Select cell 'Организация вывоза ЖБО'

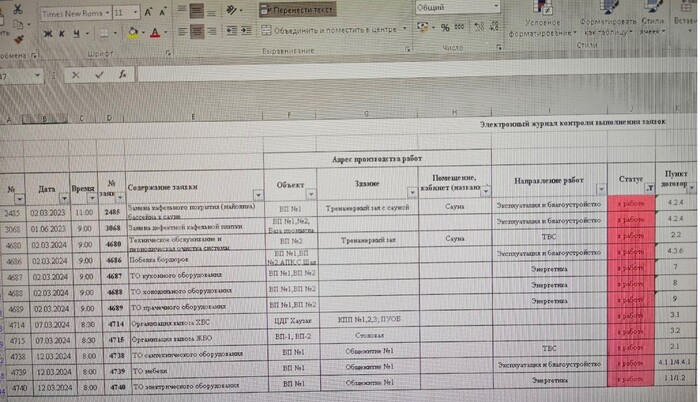click(x=199, y=339)
